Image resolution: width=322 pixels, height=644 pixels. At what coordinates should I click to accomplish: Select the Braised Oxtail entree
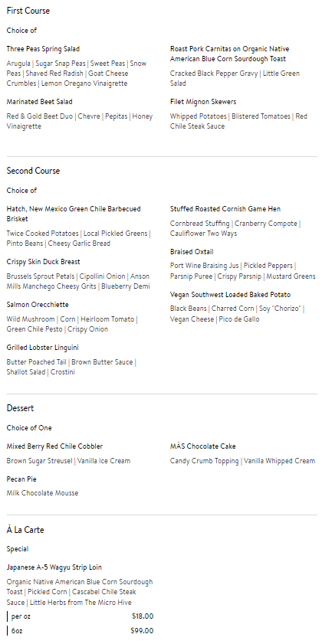tap(192, 252)
